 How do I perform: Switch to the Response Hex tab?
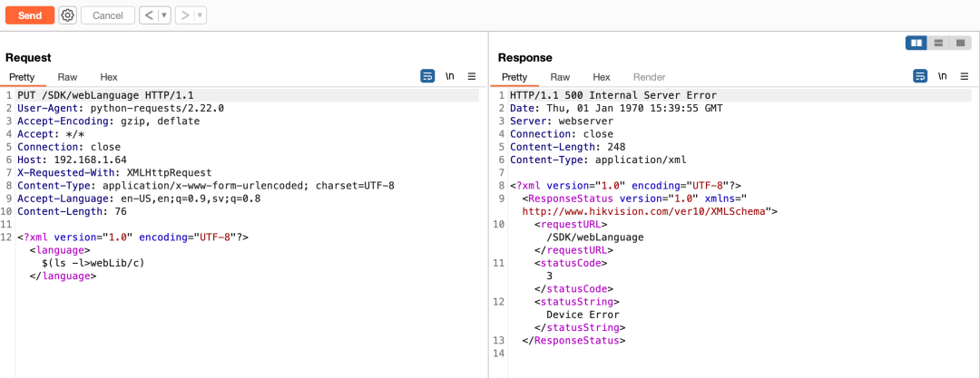coord(602,77)
